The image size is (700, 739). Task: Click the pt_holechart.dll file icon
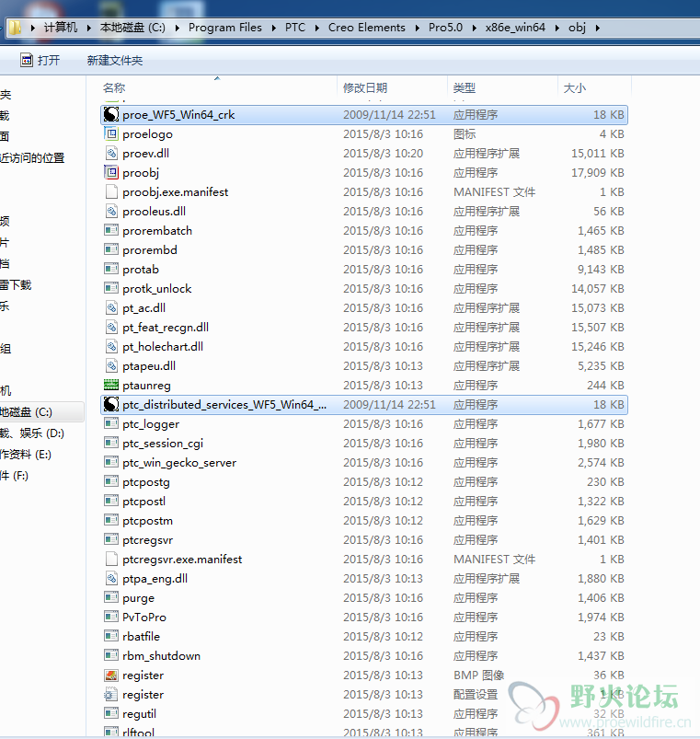[111, 346]
